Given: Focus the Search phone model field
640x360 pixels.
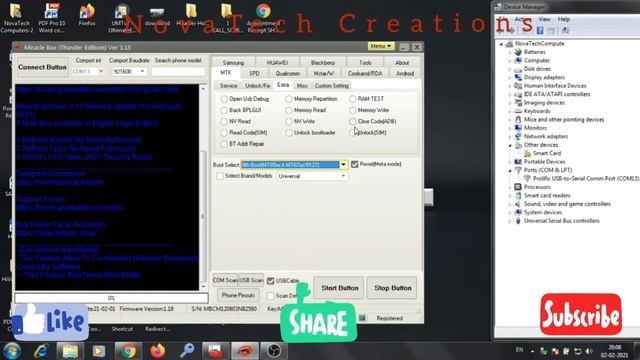Looking at the screenshot, I should click(x=178, y=71).
